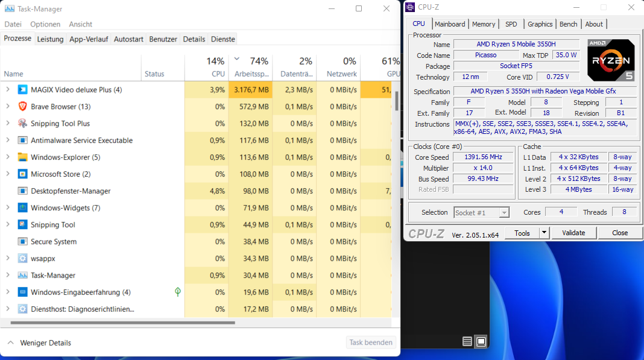Sort by the Datenträger column header
This screenshot has height=360, width=644.
(x=294, y=68)
